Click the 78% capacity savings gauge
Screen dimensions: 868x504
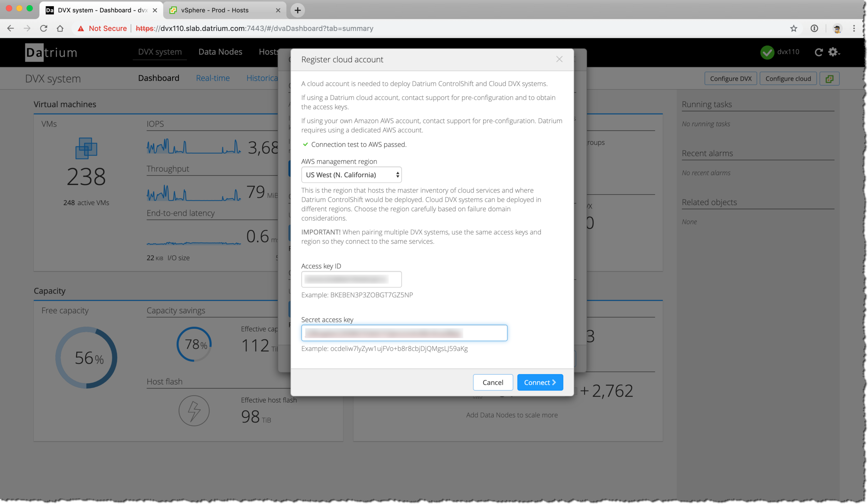click(x=194, y=344)
